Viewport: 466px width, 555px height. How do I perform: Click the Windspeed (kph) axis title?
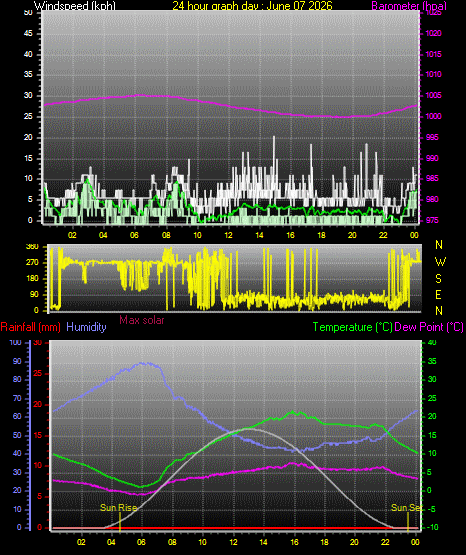[x=75, y=6]
